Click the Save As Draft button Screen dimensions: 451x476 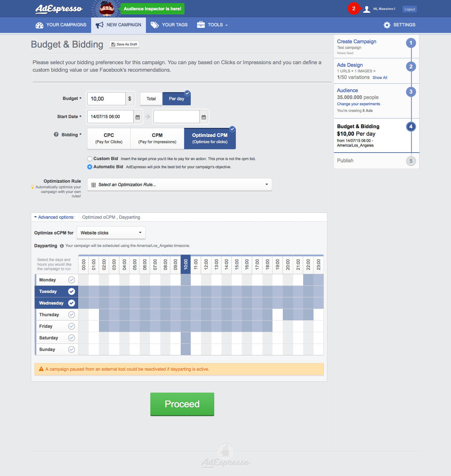click(x=124, y=44)
